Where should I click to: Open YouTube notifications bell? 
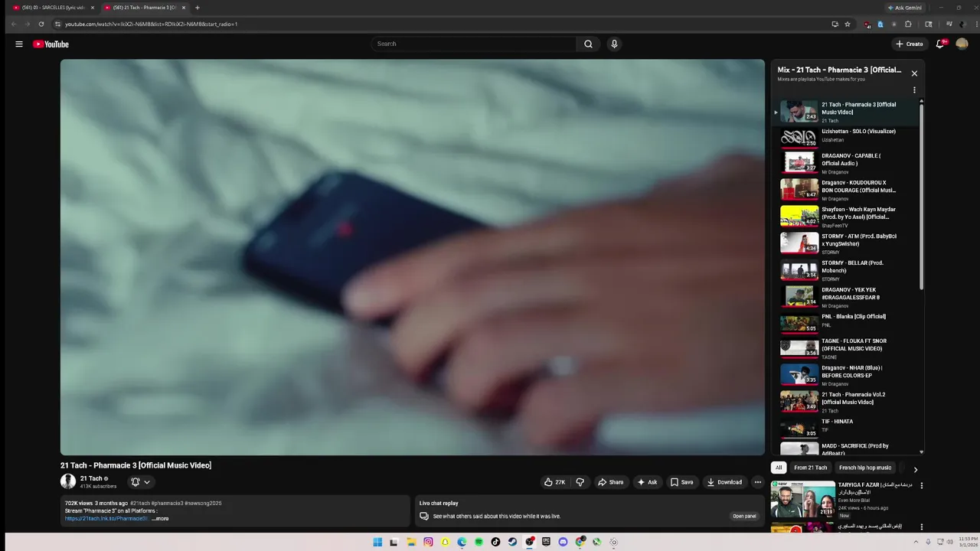[x=940, y=44]
